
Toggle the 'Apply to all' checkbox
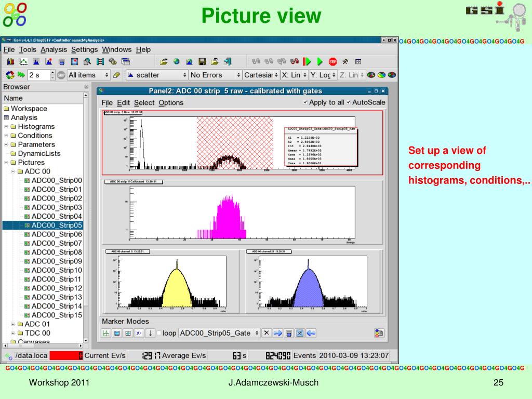point(305,102)
